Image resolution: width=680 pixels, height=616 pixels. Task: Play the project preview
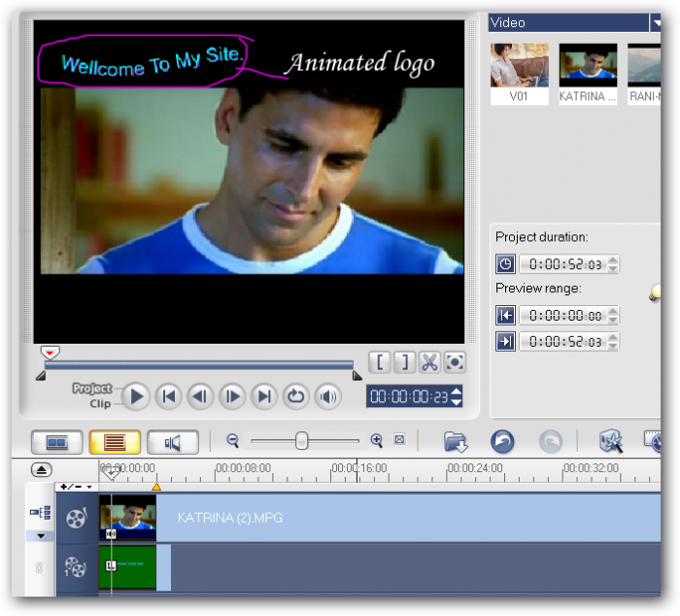(136, 396)
